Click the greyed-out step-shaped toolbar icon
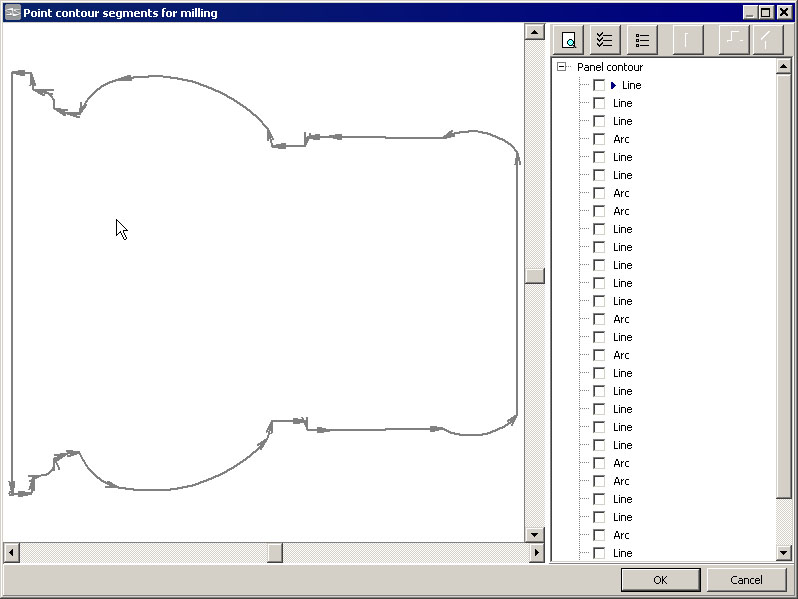This screenshot has height=599, width=798. tap(734, 40)
